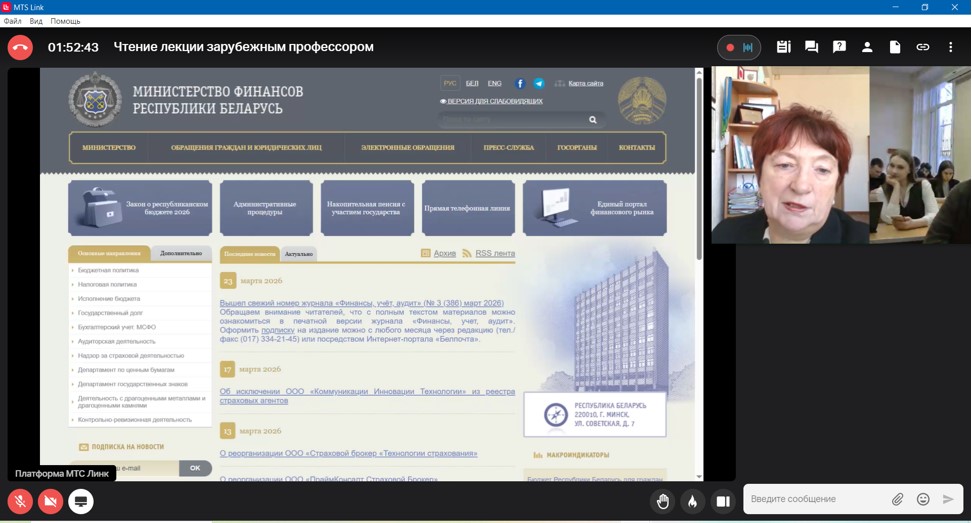The height and width of the screenshot is (523, 972).
Task: Turn on the camera
Action: [x=50, y=501]
